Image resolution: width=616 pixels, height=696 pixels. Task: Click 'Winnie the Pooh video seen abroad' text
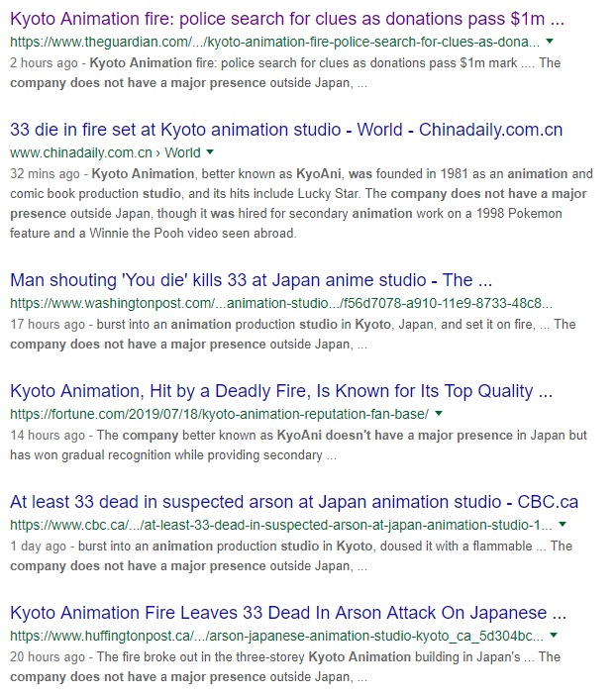[x=193, y=233]
